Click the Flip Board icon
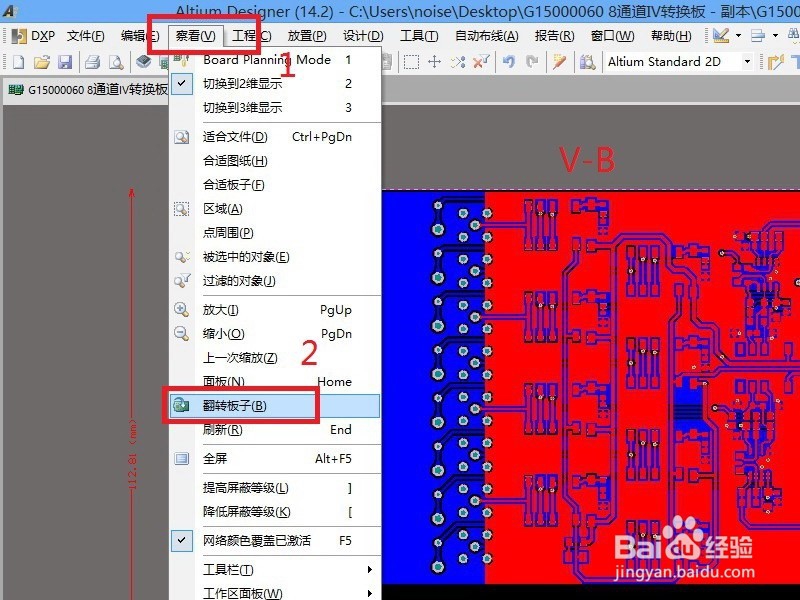This screenshot has height=600, width=800. (182, 406)
